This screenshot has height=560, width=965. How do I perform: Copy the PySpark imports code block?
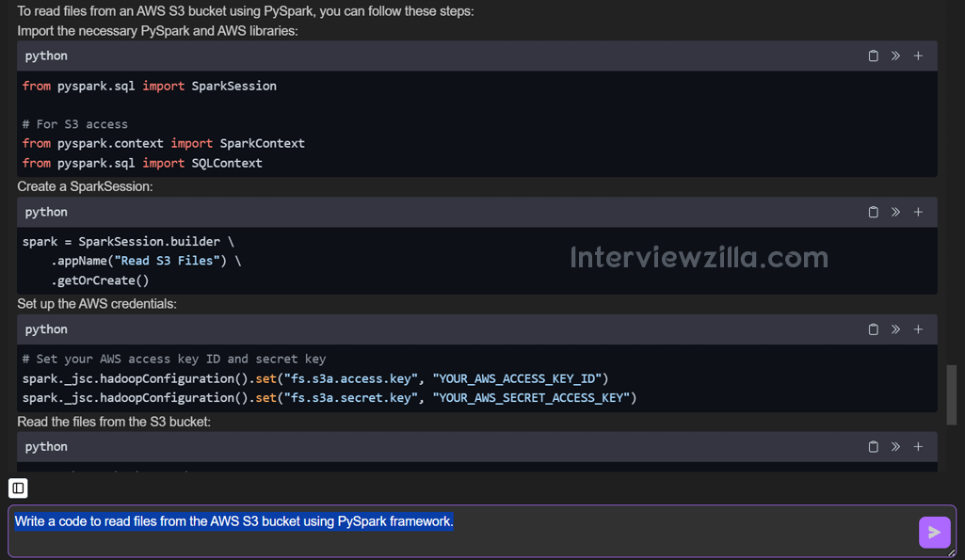tap(873, 56)
